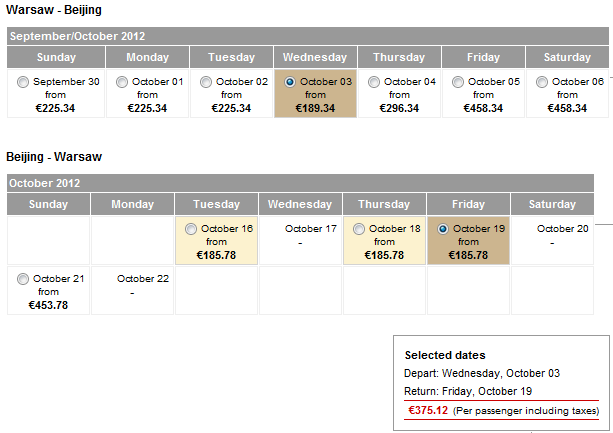
Task: Click the Wednesday column header for departures
Action: pyautogui.click(x=315, y=57)
